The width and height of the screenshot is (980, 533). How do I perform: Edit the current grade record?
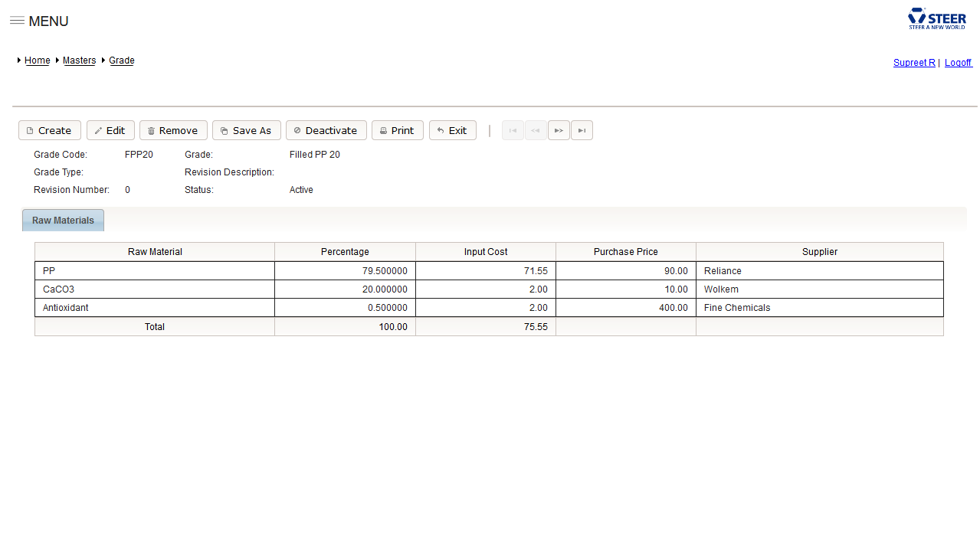(x=110, y=131)
